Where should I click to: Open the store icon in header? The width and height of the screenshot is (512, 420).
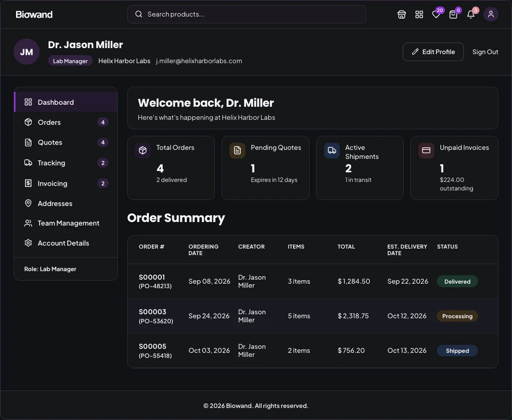tap(402, 15)
